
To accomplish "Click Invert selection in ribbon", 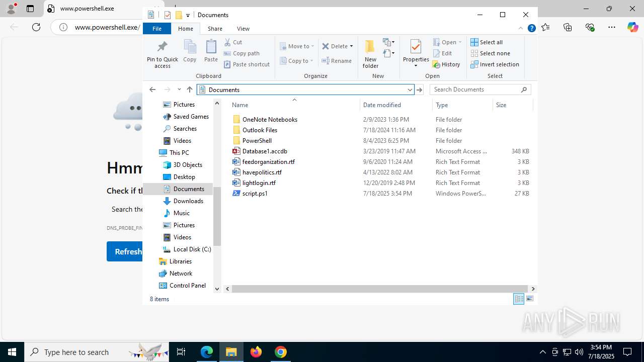I will tap(495, 64).
